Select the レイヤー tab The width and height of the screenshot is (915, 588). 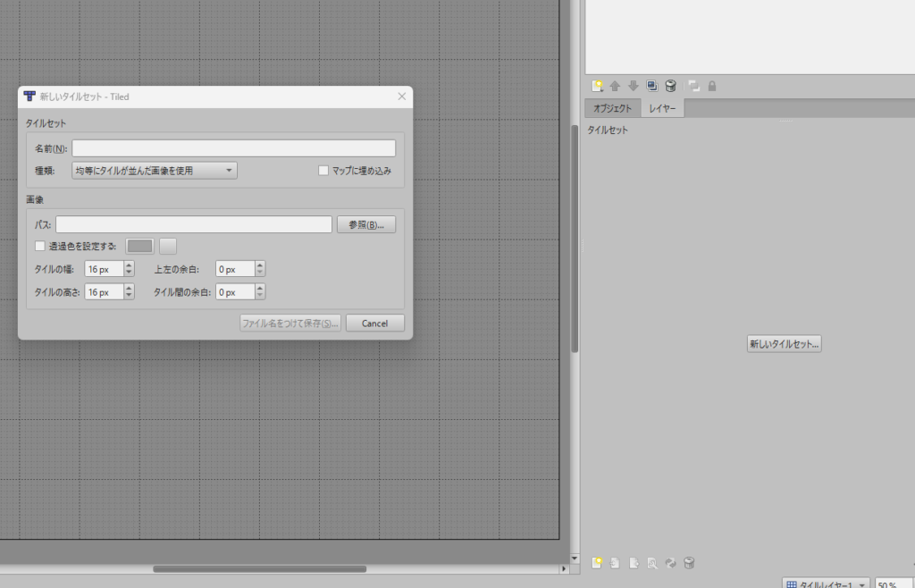(663, 109)
